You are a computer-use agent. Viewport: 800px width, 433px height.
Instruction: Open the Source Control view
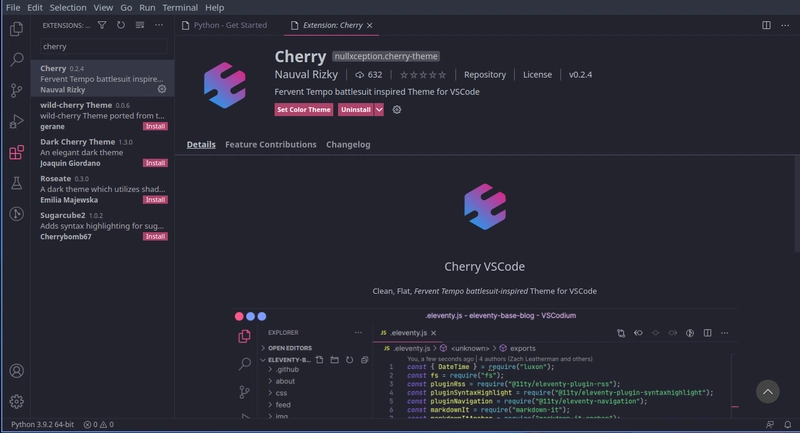point(16,90)
